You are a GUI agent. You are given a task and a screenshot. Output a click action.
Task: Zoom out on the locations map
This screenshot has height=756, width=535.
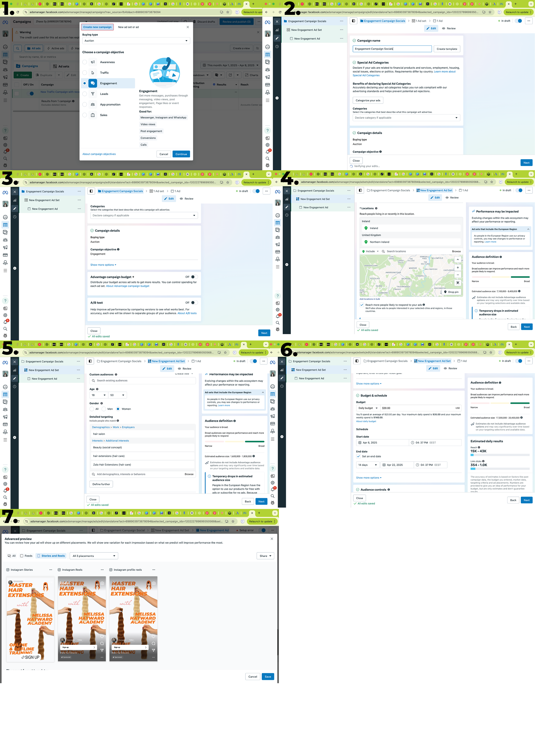[x=458, y=275]
